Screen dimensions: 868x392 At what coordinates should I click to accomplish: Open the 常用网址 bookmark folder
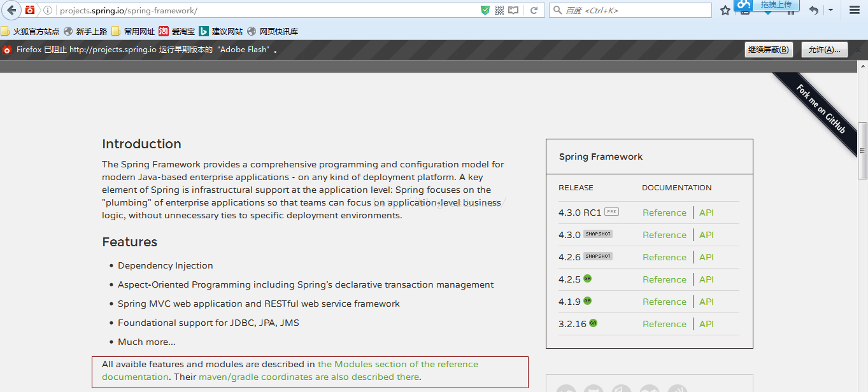click(133, 31)
